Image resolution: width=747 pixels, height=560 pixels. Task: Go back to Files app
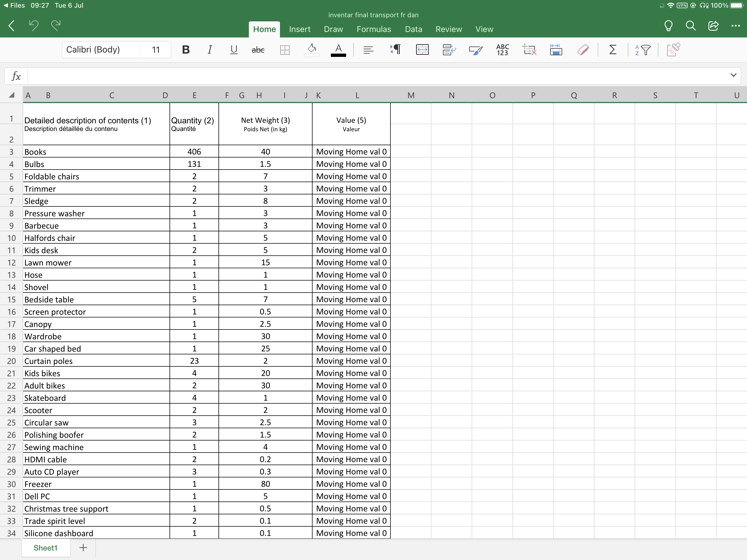(x=14, y=5)
